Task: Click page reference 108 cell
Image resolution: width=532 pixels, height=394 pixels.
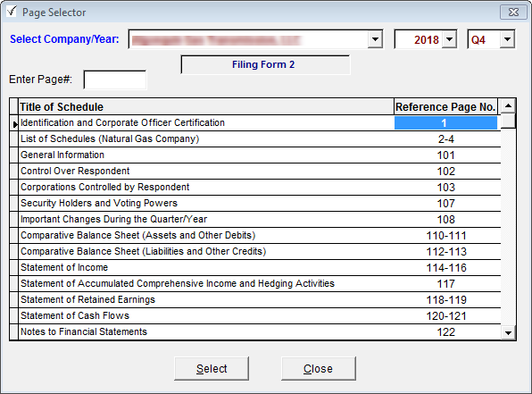Action: point(445,220)
